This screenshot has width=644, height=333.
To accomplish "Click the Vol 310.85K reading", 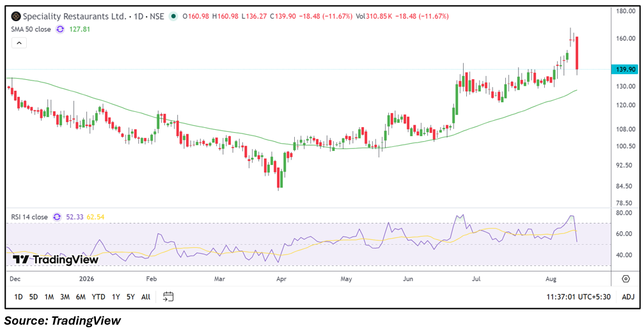I will [x=375, y=17].
